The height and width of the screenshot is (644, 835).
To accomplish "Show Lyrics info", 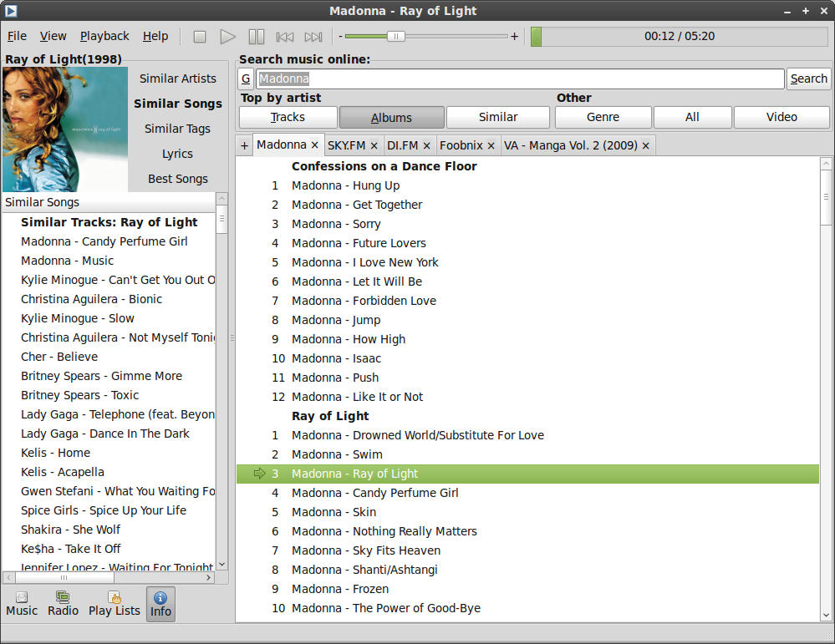I will click(178, 154).
